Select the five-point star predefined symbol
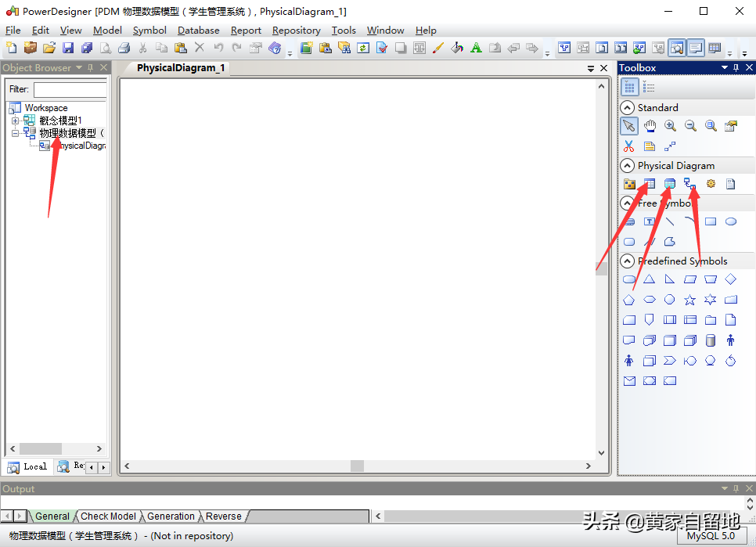The image size is (756, 547). pyautogui.click(x=689, y=300)
